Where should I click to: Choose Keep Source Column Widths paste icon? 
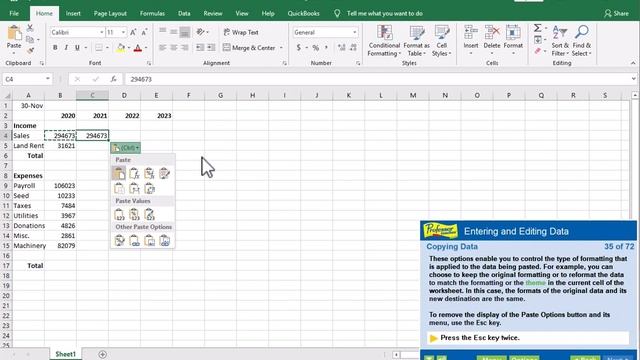click(x=134, y=189)
